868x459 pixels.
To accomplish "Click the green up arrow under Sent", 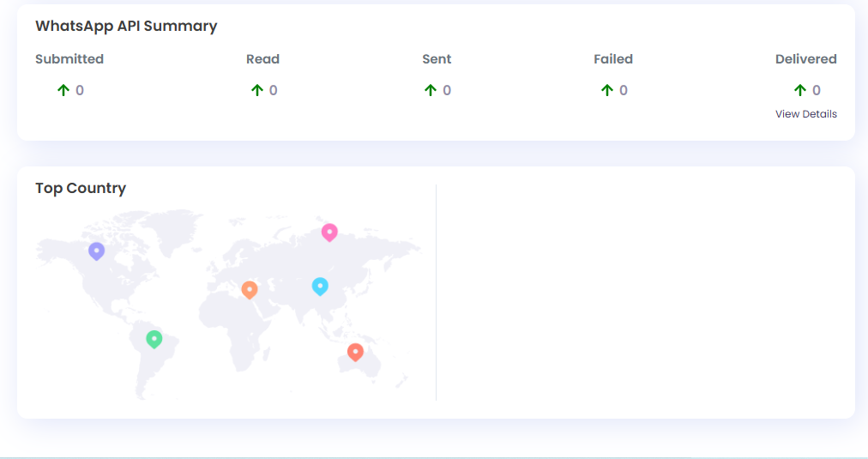I will tap(430, 90).
